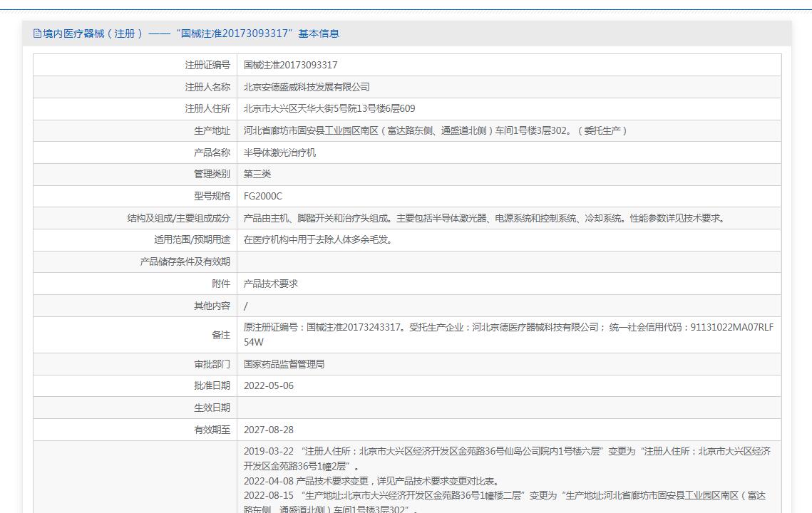
Task: Select model specification FG2000C
Action: [263, 196]
